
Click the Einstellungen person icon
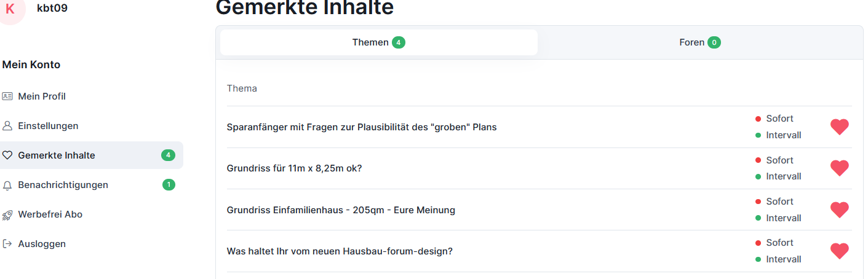[x=7, y=126]
